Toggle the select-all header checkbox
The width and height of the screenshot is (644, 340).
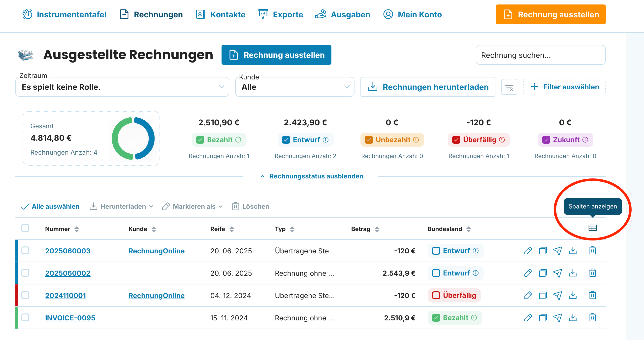(x=25, y=228)
